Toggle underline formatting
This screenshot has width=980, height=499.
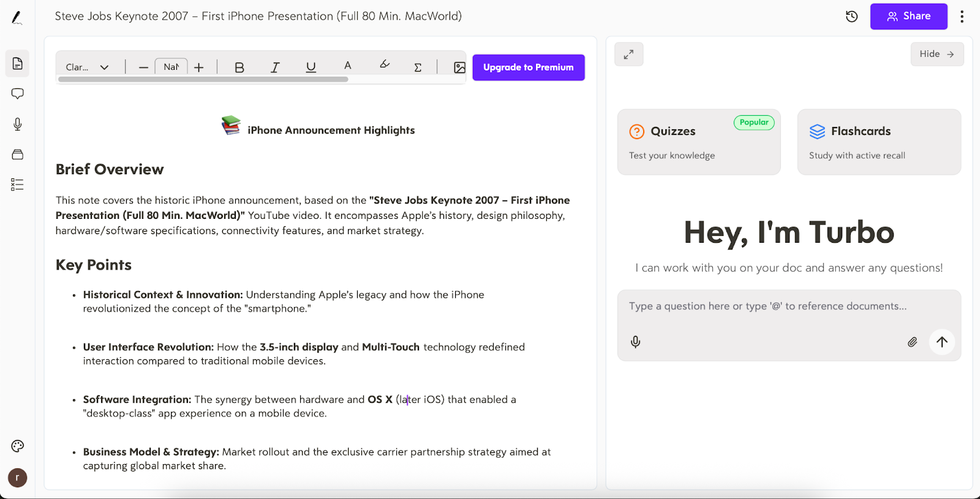click(311, 67)
